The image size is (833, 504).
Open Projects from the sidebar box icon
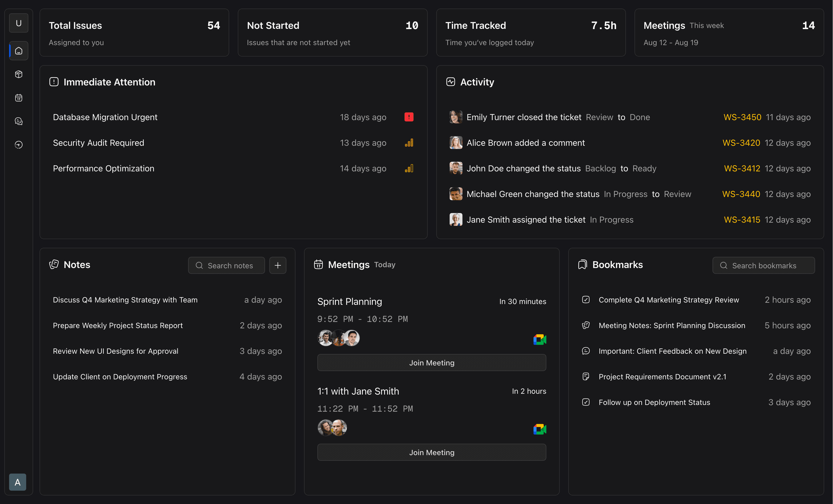point(18,74)
